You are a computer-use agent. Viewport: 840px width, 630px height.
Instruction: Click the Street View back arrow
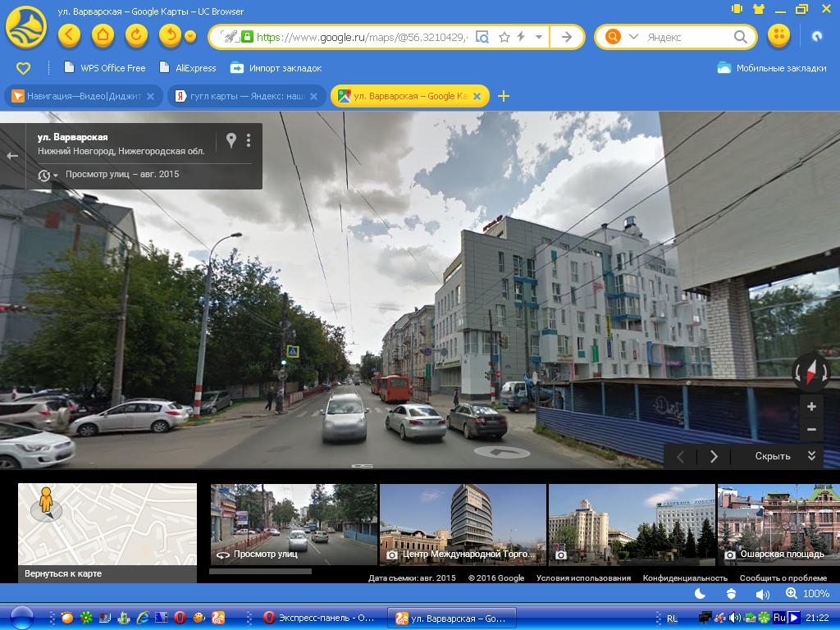click(x=12, y=156)
